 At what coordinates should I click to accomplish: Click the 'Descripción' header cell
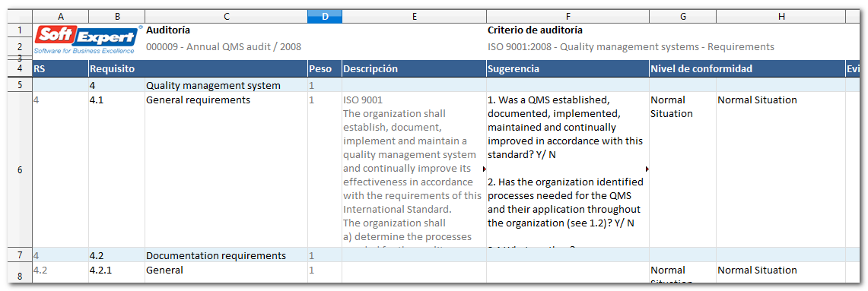point(414,69)
